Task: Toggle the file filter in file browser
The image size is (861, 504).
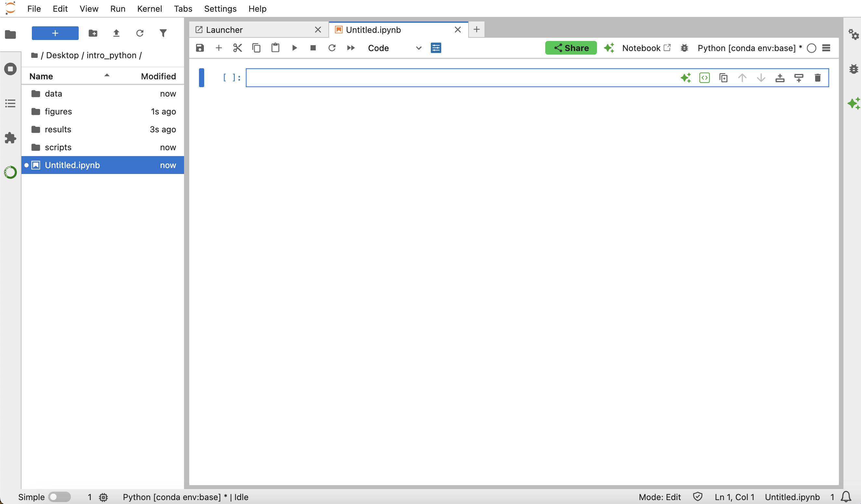Action: point(163,33)
